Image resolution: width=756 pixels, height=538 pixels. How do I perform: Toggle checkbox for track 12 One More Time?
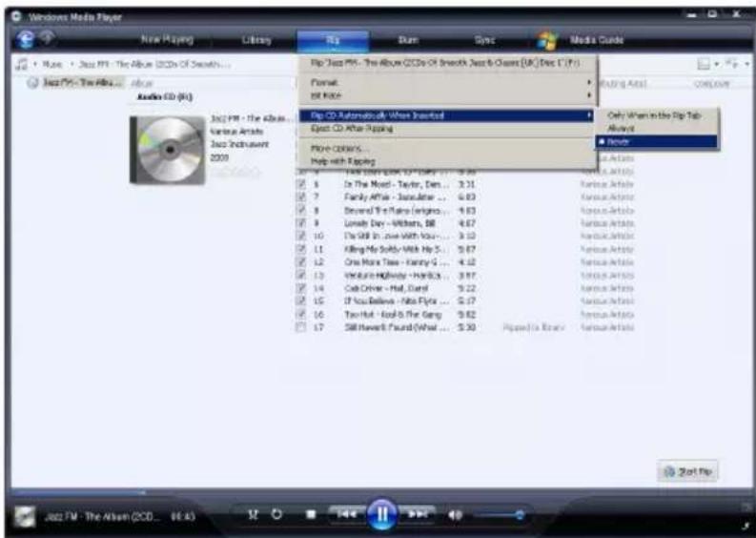click(301, 262)
